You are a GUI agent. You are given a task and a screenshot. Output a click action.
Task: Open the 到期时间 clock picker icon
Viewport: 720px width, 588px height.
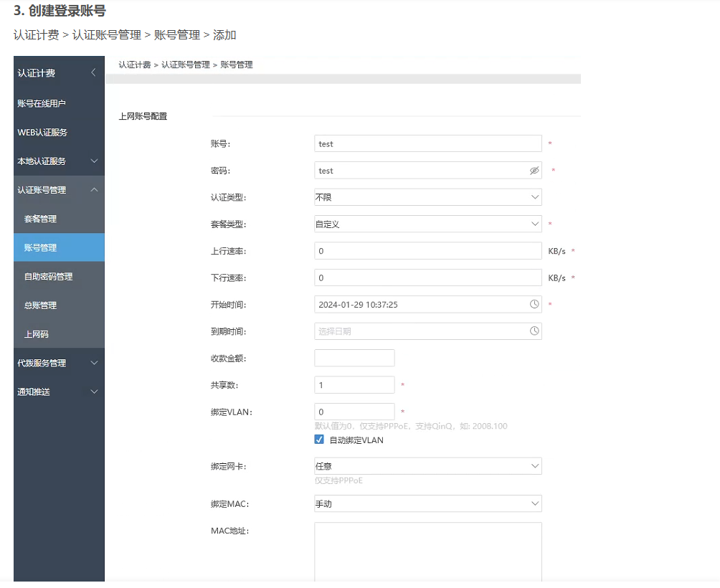tap(534, 331)
